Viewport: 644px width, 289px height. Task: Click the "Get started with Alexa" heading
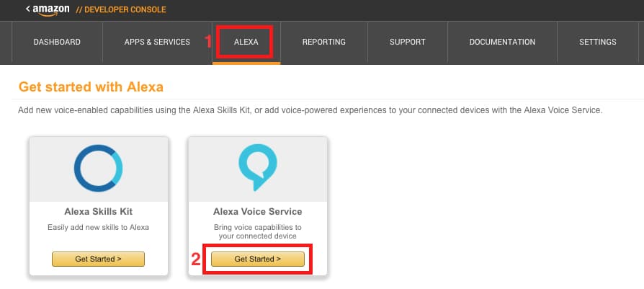click(x=91, y=87)
